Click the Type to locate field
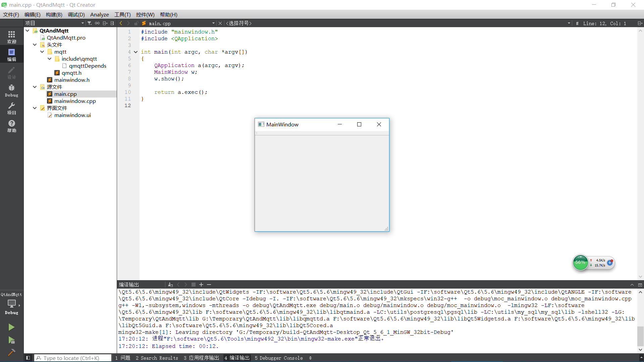This screenshot has height=362, width=644. point(72,358)
